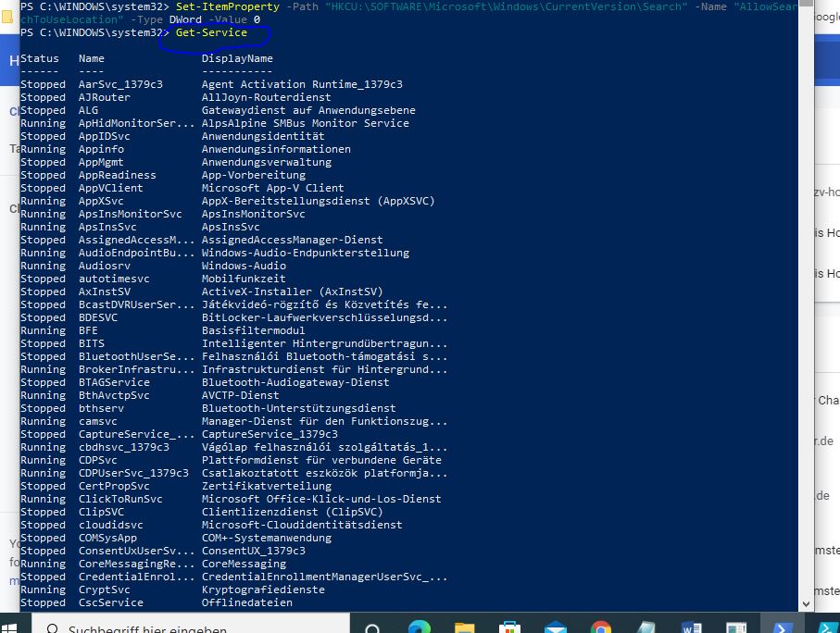The image size is (840, 633).
Task: Open File Explorer from the taskbar
Action: pyautogui.click(x=465, y=627)
